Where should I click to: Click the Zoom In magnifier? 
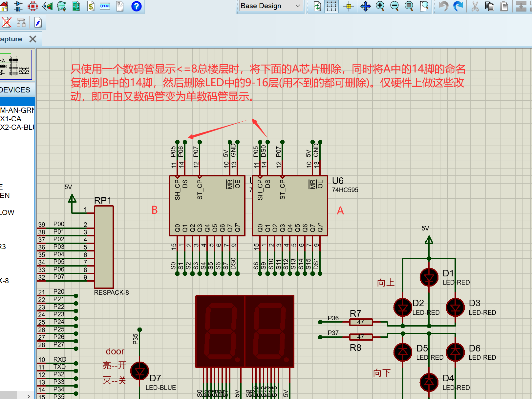380,6
